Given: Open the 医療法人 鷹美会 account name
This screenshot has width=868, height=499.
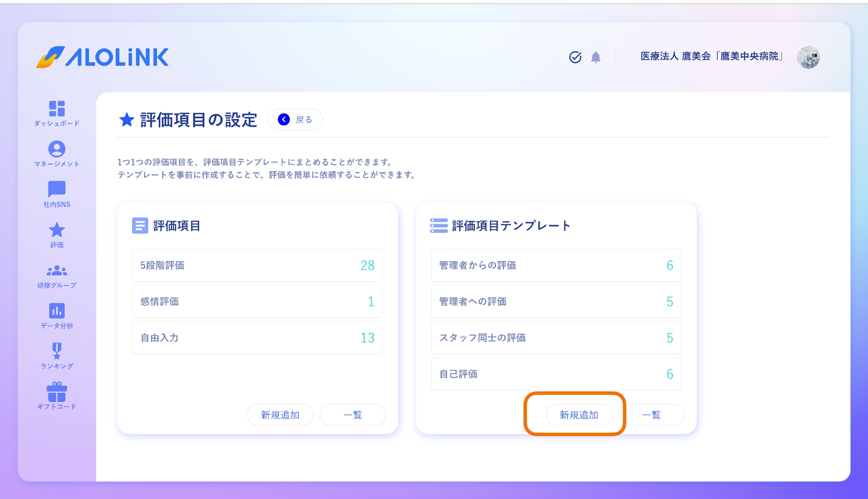Looking at the screenshot, I should click(x=711, y=57).
